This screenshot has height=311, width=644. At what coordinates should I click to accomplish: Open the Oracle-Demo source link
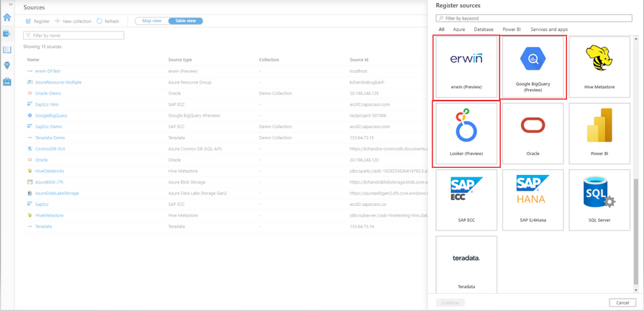point(48,94)
